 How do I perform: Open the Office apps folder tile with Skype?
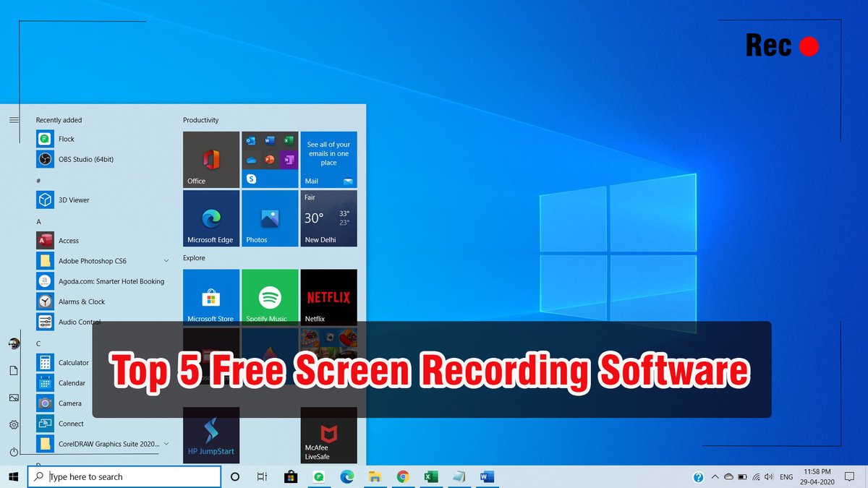pos(270,160)
